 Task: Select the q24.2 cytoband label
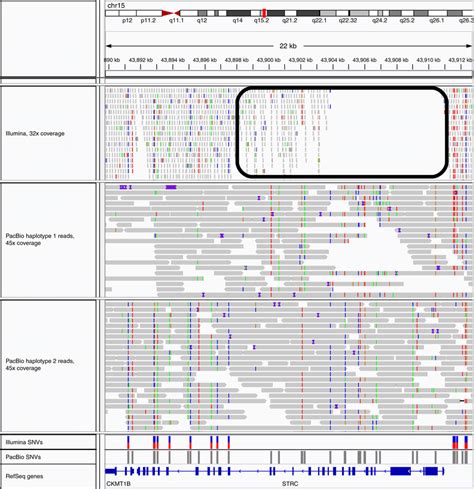pos(380,20)
